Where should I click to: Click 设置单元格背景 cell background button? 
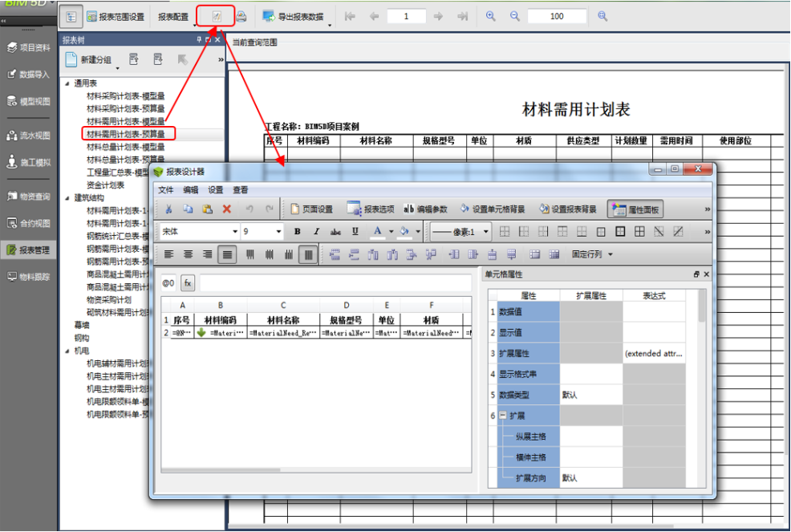(493, 209)
